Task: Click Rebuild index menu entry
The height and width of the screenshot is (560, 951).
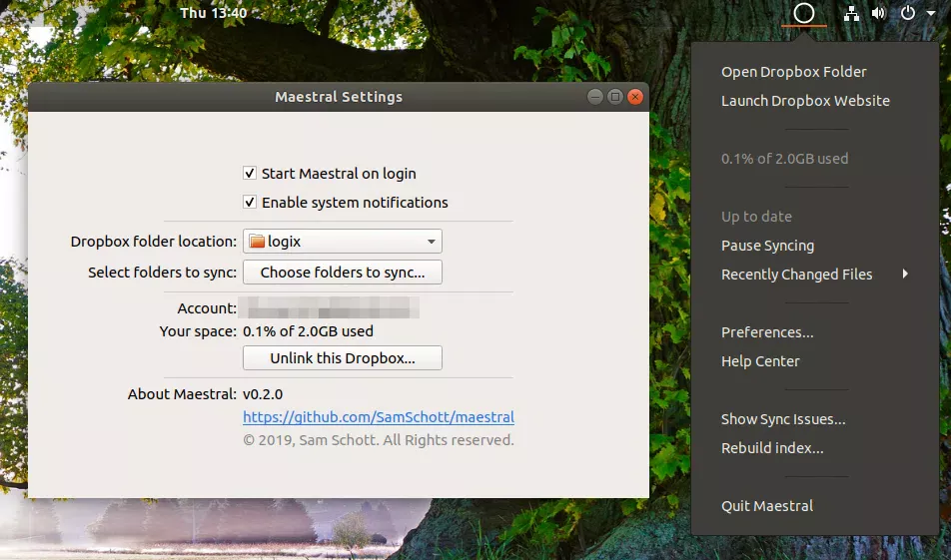Action: click(772, 448)
